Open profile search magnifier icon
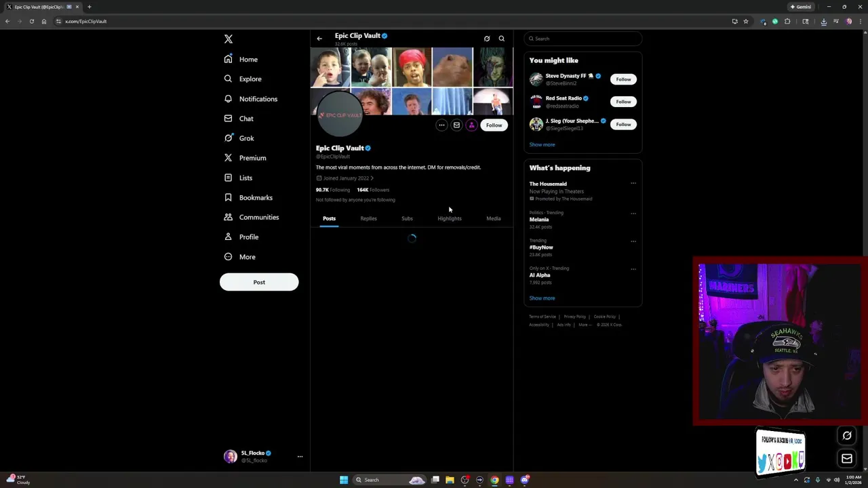Viewport: 868px width, 488px height. [502, 39]
